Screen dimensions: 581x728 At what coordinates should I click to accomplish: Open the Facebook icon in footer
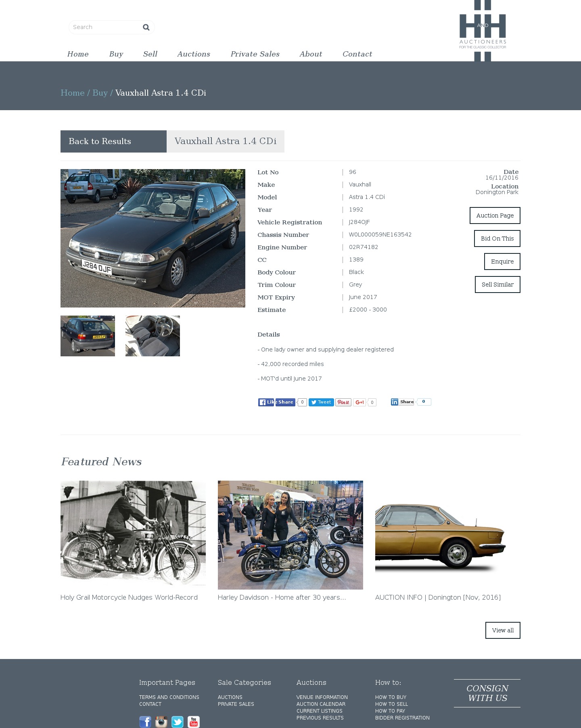tap(145, 722)
